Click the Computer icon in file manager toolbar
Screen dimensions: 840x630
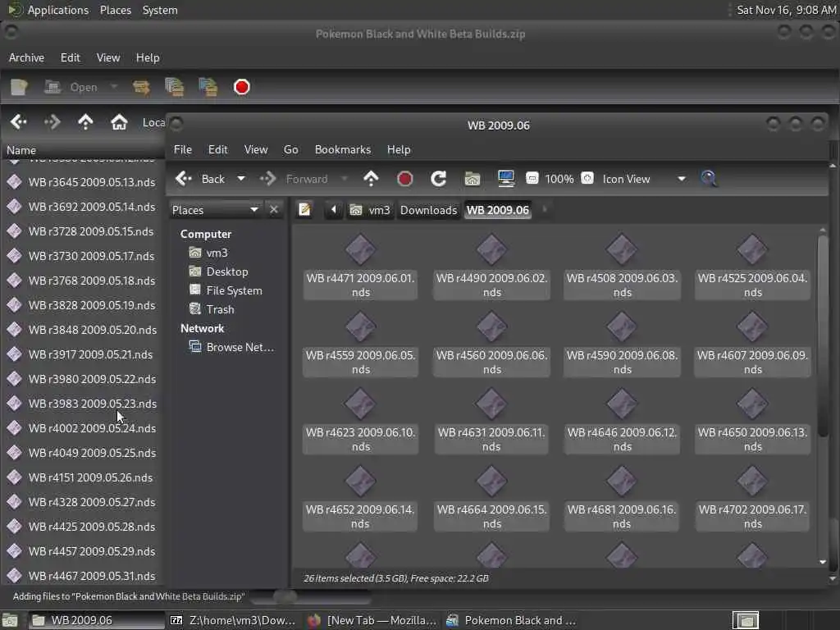(x=505, y=179)
